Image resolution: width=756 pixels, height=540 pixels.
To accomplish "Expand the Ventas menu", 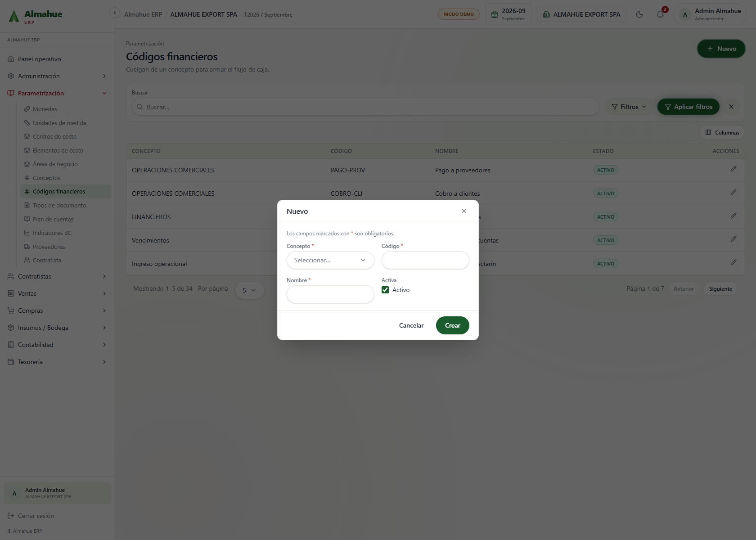I will pyautogui.click(x=57, y=293).
